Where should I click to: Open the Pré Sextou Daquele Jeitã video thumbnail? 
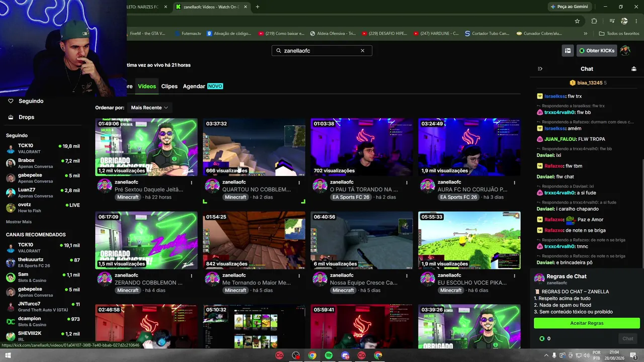pos(146,147)
